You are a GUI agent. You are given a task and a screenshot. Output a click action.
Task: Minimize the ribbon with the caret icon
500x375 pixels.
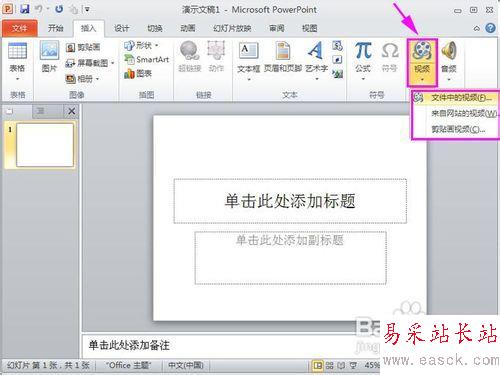click(477, 29)
